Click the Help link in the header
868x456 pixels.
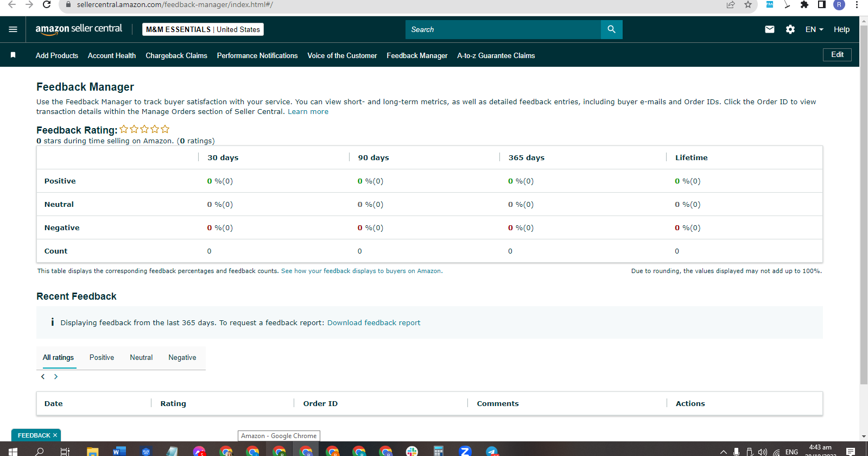pos(841,29)
